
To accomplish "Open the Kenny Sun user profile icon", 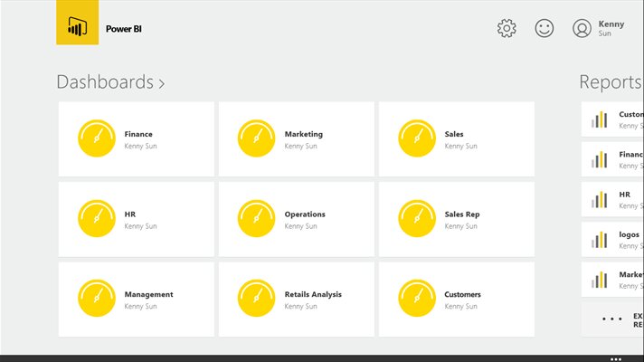I will tap(582, 29).
